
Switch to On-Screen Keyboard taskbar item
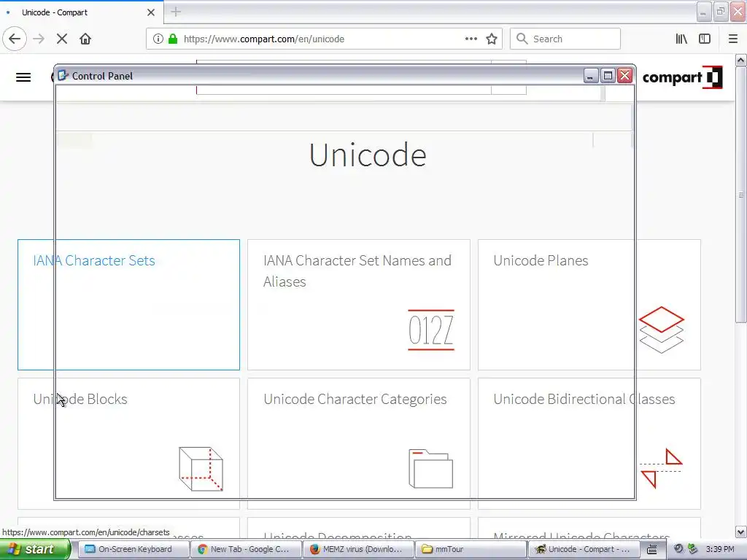coord(133,549)
